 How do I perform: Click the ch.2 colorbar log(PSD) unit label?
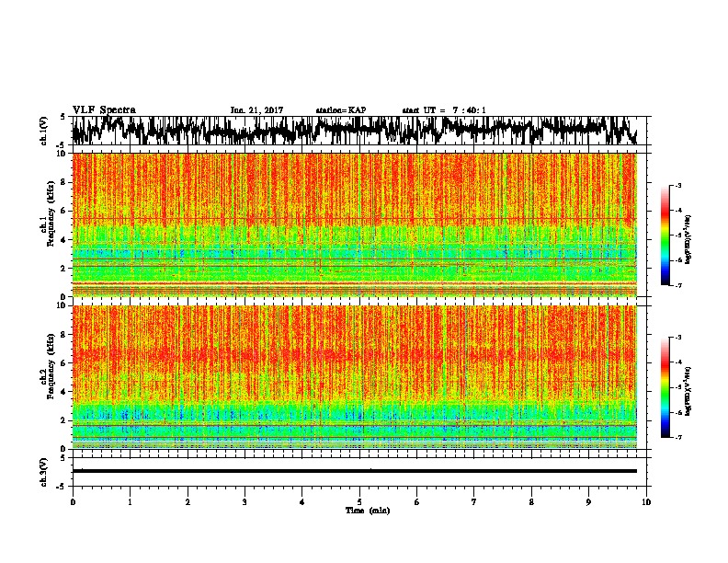(x=688, y=391)
